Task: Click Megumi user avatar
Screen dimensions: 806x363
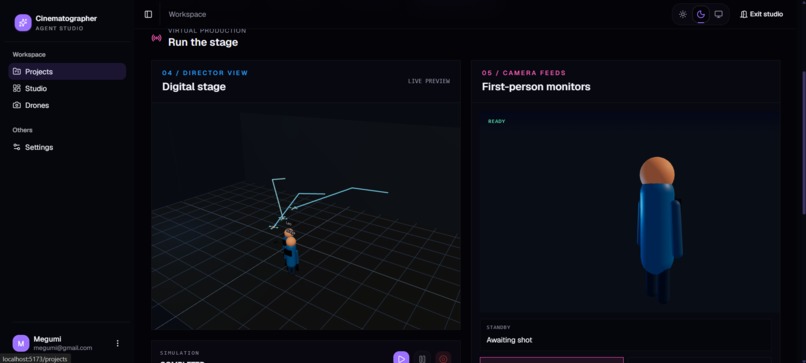Action: 21,343
